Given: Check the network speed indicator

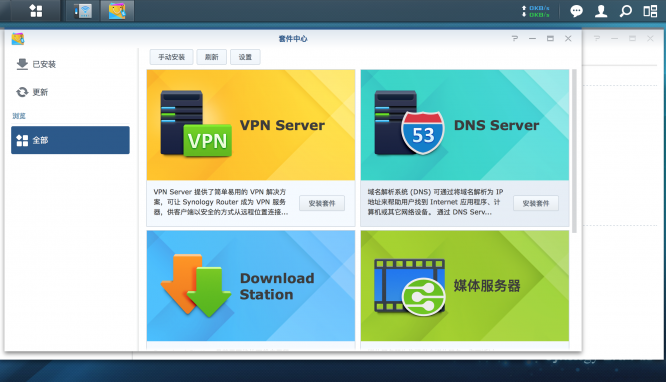Looking at the screenshot, I should [x=536, y=11].
